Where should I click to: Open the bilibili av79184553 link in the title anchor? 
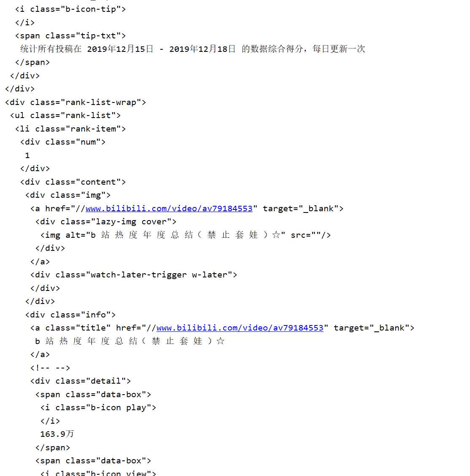click(x=240, y=328)
